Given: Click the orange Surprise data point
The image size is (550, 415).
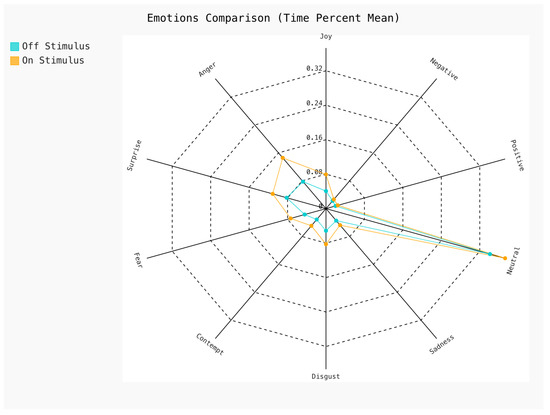Looking at the screenshot, I should (x=273, y=194).
